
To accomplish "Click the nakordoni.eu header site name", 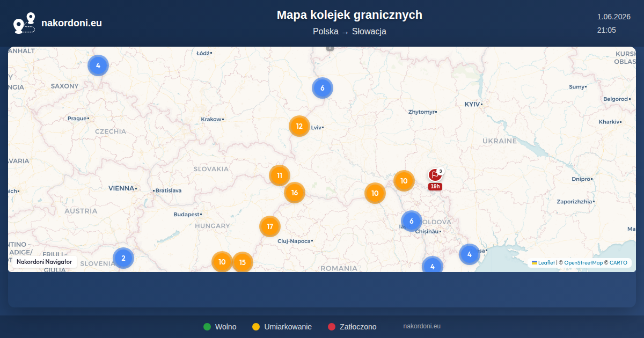I will 71,23.
